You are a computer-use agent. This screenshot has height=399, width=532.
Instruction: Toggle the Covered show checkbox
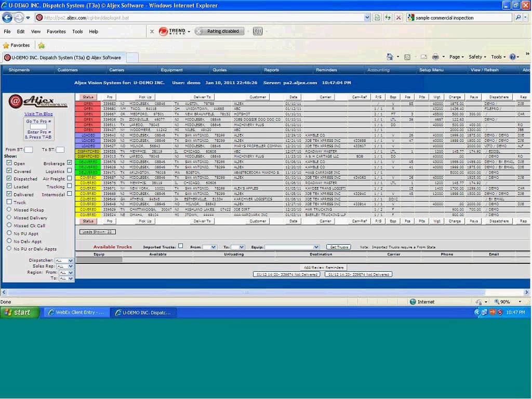(9, 170)
